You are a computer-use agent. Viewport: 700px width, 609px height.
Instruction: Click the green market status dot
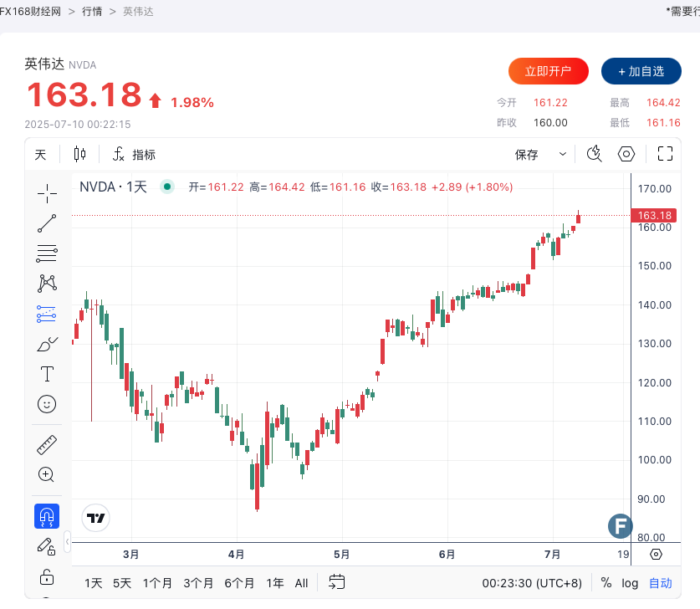coord(167,187)
